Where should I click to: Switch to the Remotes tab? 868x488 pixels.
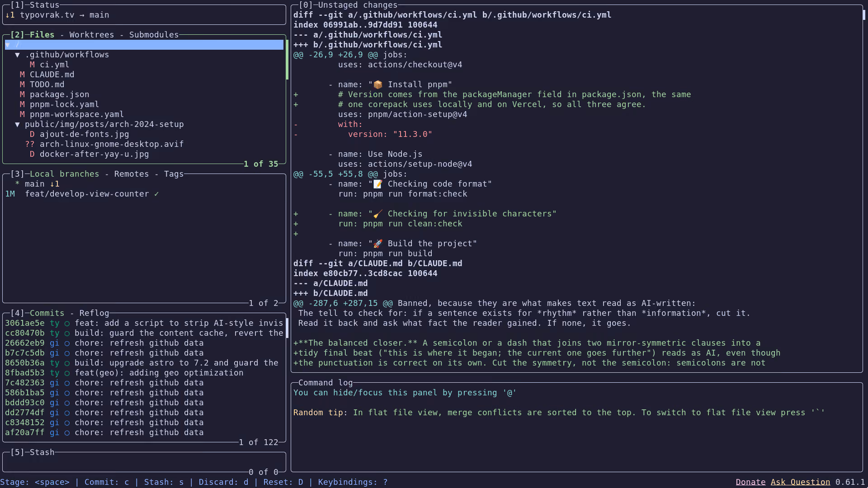point(132,174)
